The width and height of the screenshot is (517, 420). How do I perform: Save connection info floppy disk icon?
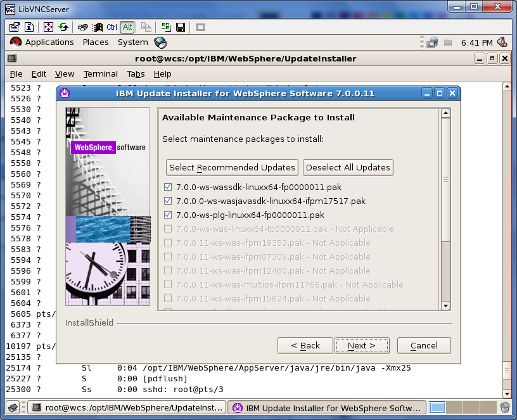pos(181,27)
